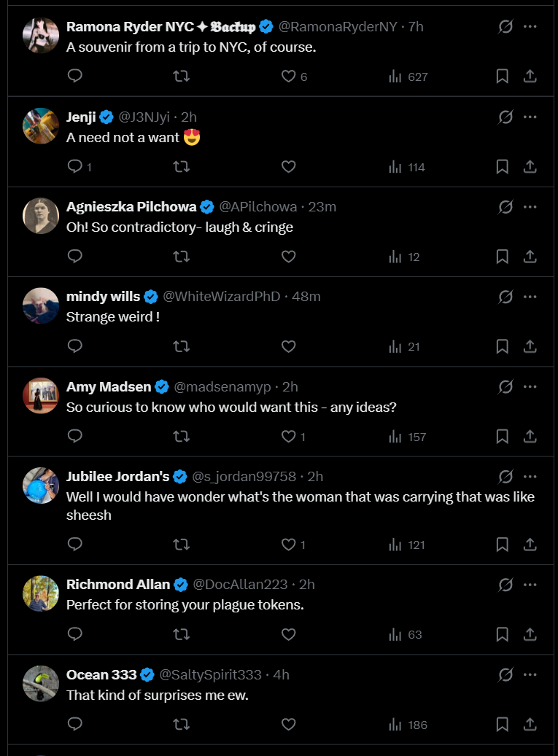Like Richmond Allan's plague tokens tweet

click(x=289, y=634)
